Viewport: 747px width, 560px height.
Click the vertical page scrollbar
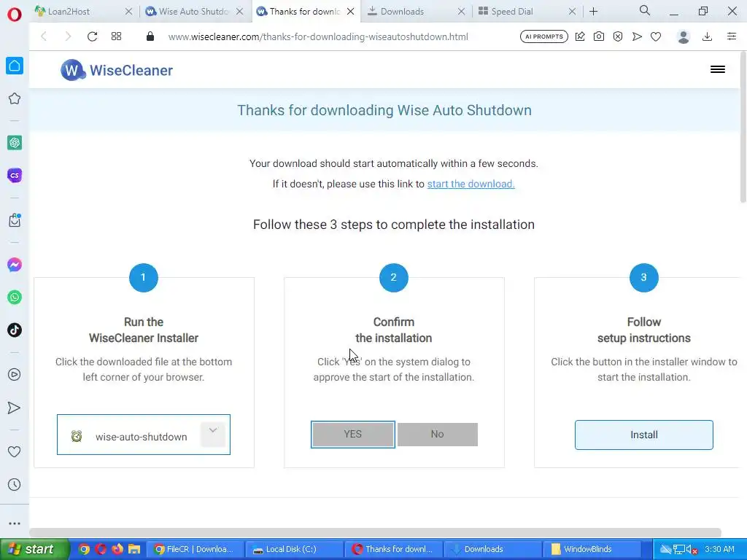pos(743,128)
